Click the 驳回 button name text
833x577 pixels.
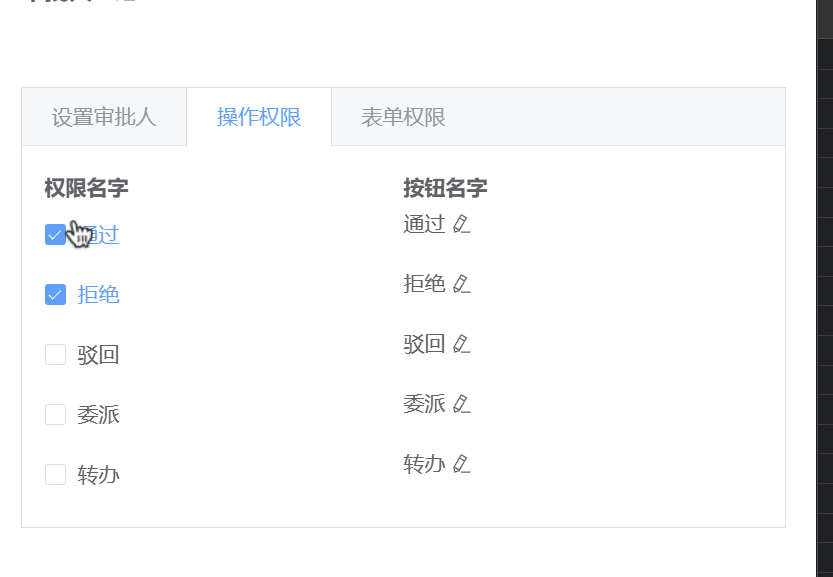coord(424,344)
